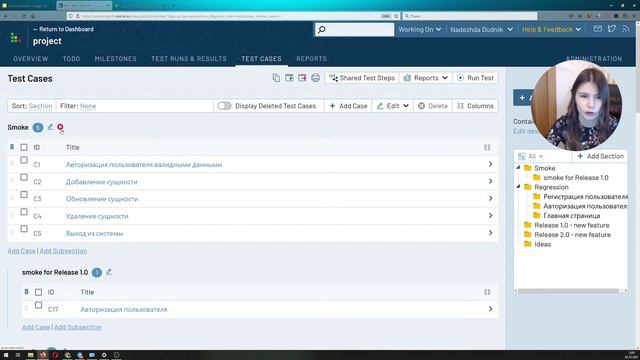Viewport: 640px width, 360px height.
Task: Open case Удаление сущности
Action: [97, 216]
